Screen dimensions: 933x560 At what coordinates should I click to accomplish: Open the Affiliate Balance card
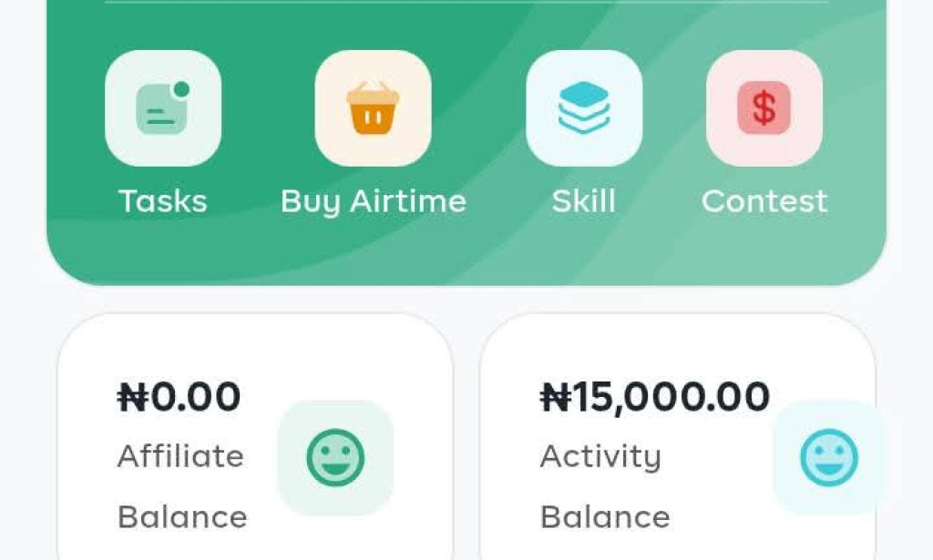coord(255,437)
